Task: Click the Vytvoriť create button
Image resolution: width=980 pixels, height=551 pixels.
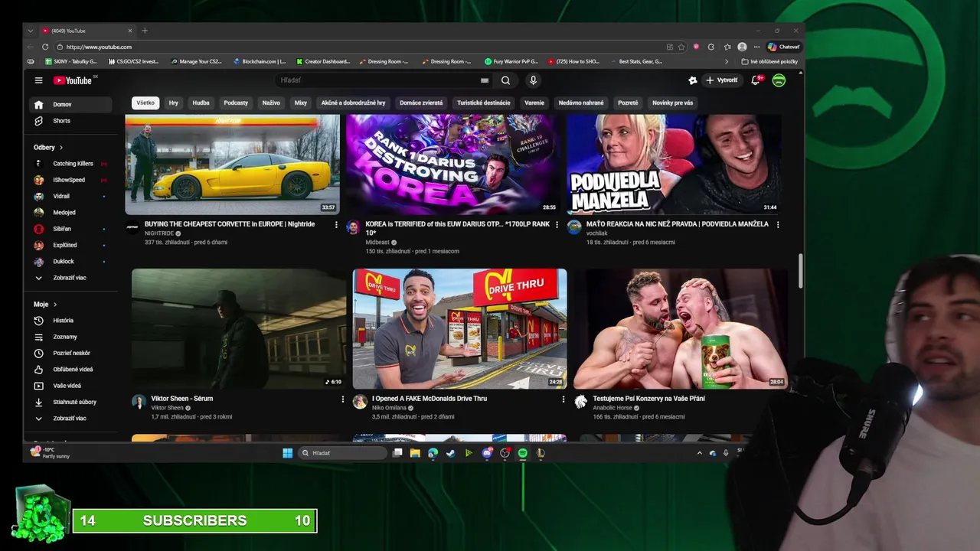Action: 722,80
